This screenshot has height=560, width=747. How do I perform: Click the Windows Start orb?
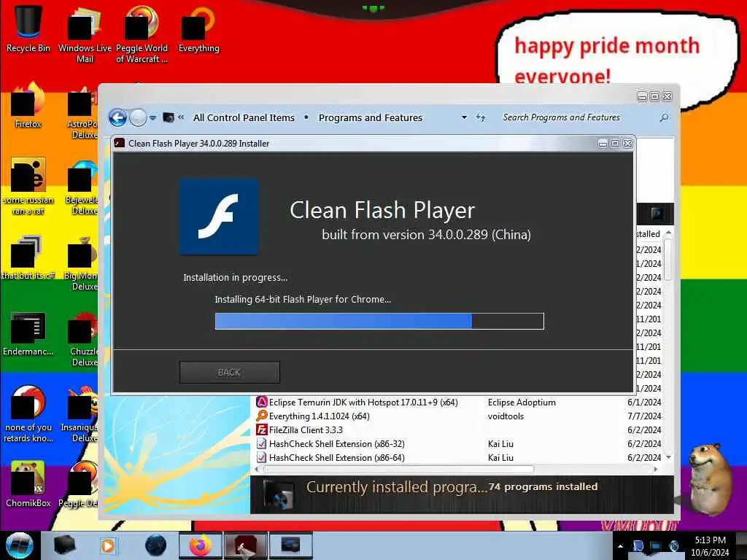point(19,545)
